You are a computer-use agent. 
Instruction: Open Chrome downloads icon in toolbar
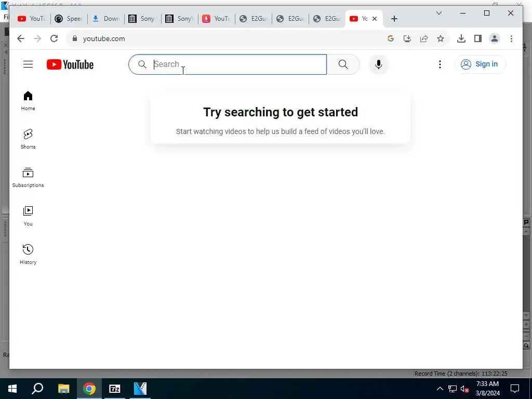point(461,38)
